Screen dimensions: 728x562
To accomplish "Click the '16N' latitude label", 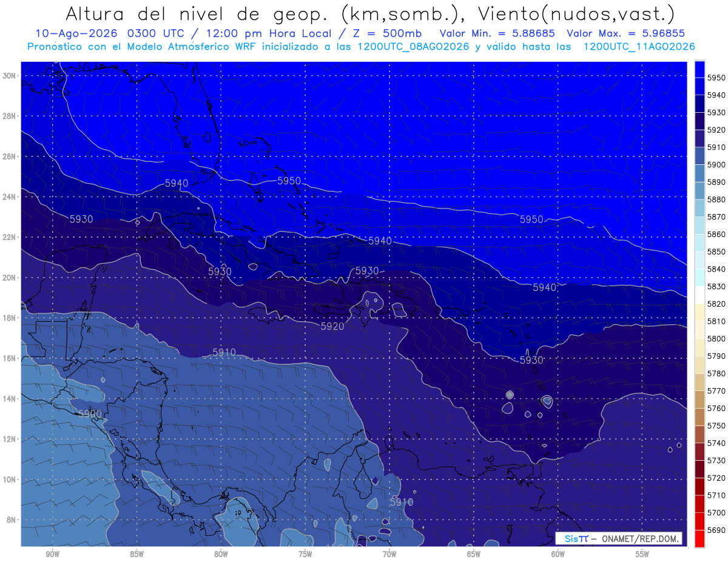I will [10, 358].
